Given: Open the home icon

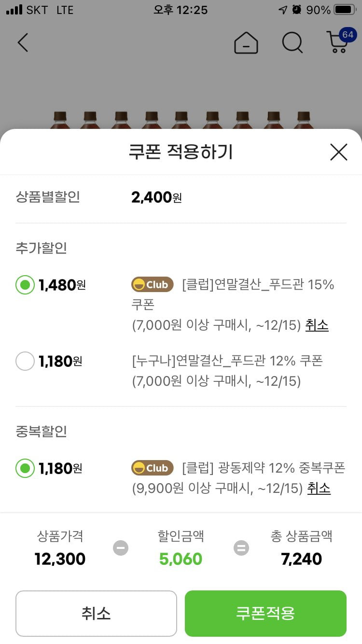Looking at the screenshot, I should pyautogui.click(x=246, y=42).
